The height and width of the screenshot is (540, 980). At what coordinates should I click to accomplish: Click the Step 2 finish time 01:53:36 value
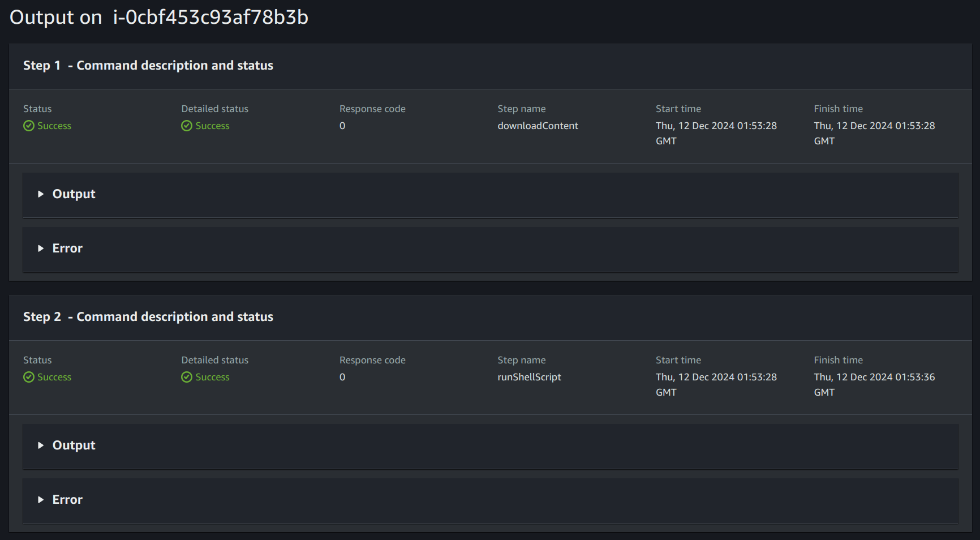point(874,377)
